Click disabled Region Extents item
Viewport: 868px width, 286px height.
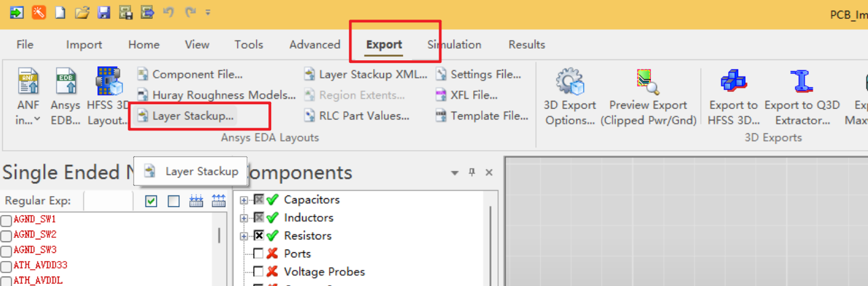pyautogui.click(x=354, y=95)
